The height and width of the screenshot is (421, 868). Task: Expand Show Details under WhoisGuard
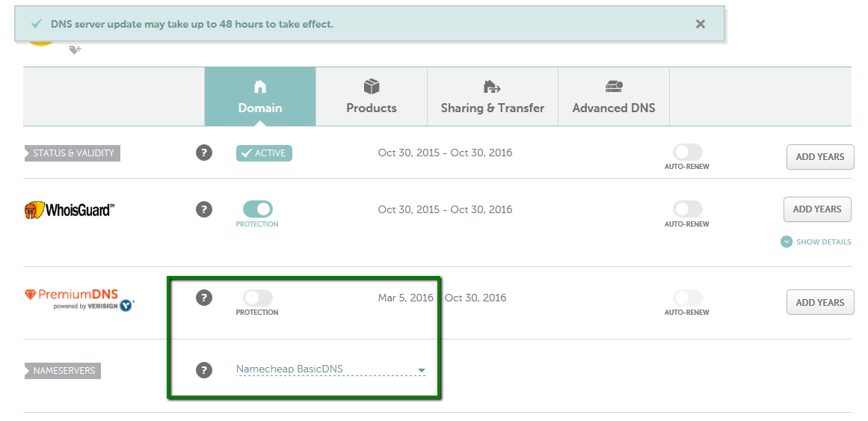coord(816,242)
